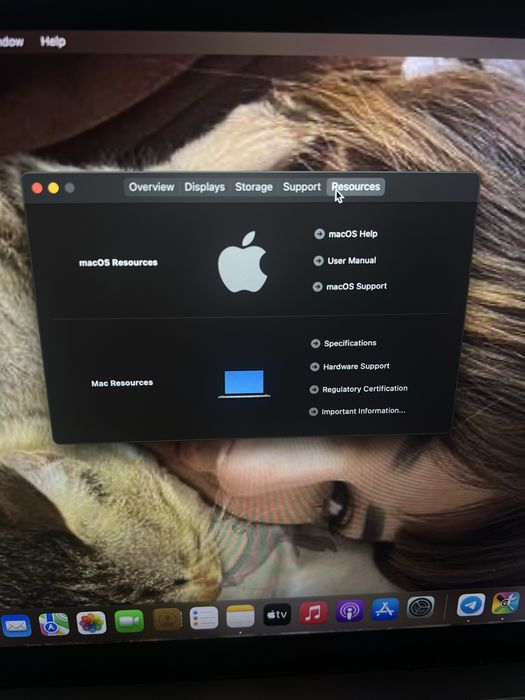Viewport: 525px width, 700px height.
Task: Open the User Manual link
Action: tap(352, 260)
